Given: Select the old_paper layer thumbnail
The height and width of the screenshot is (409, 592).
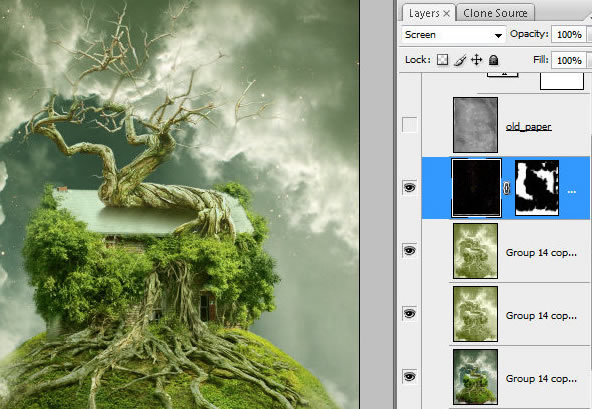Looking at the screenshot, I should 475,125.
